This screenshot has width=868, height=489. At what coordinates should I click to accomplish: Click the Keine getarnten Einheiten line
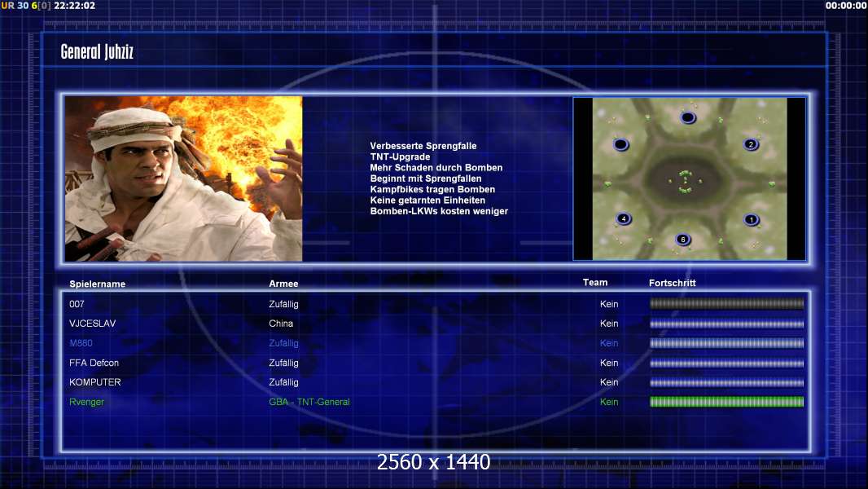[427, 200]
